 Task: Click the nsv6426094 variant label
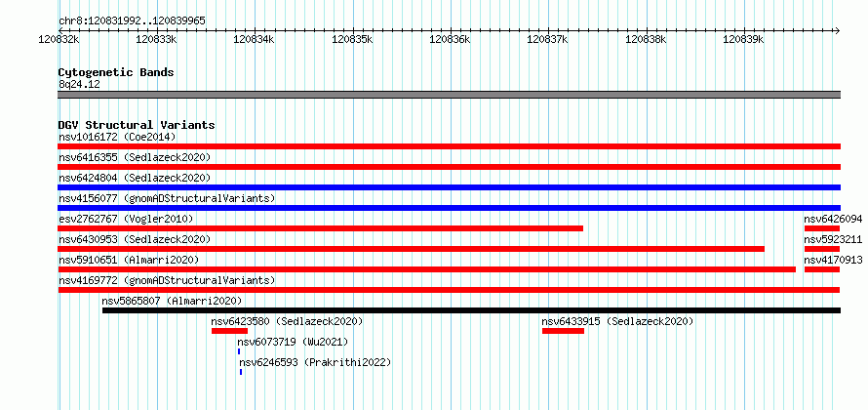pos(833,219)
